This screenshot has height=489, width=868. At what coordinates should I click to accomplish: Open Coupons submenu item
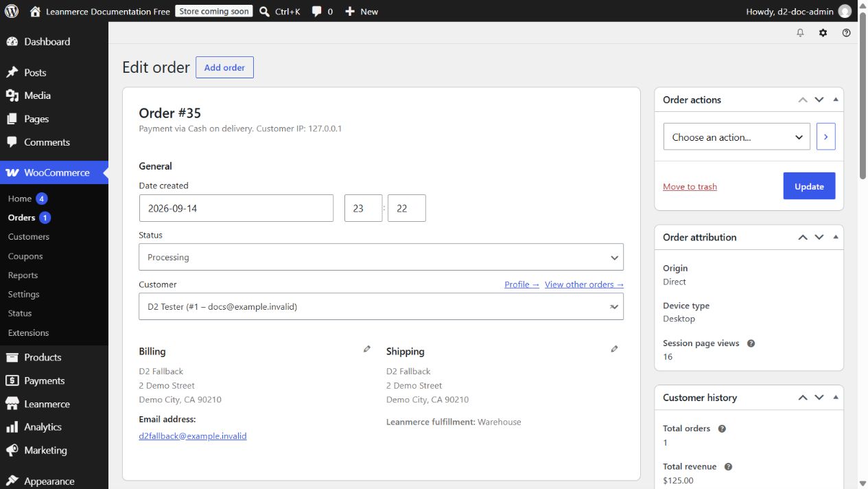click(25, 256)
